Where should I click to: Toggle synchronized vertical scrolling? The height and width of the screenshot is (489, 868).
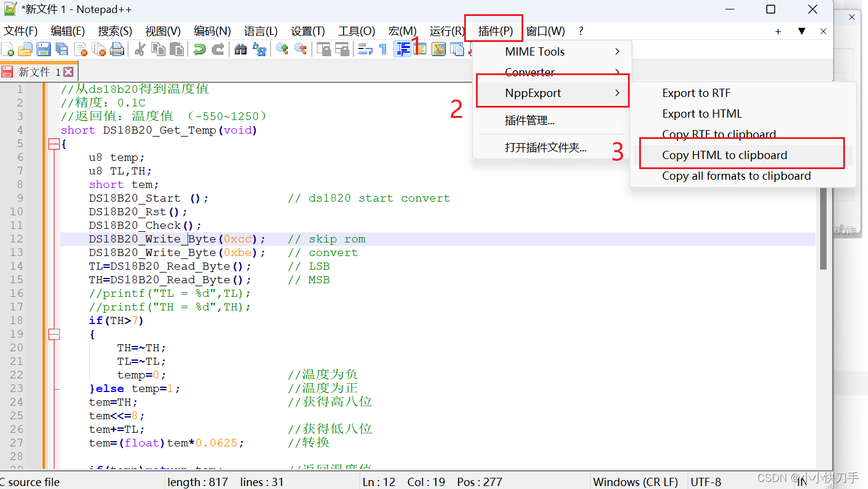(323, 49)
